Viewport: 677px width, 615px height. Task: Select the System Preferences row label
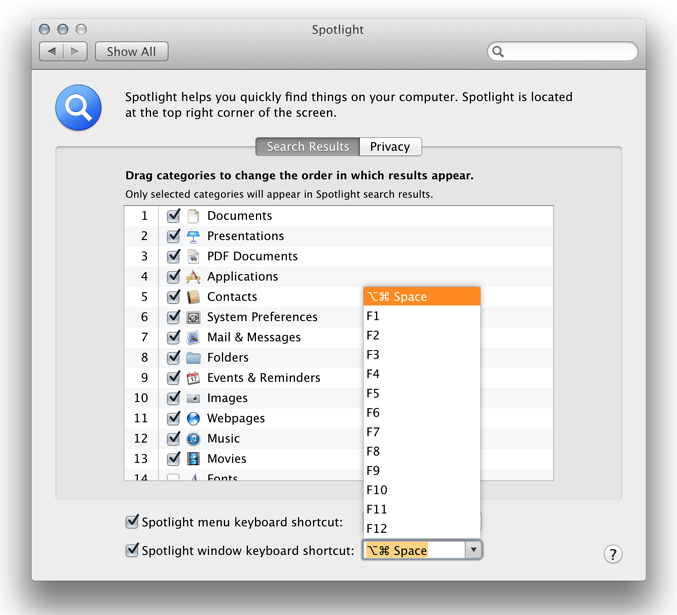click(x=262, y=317)
